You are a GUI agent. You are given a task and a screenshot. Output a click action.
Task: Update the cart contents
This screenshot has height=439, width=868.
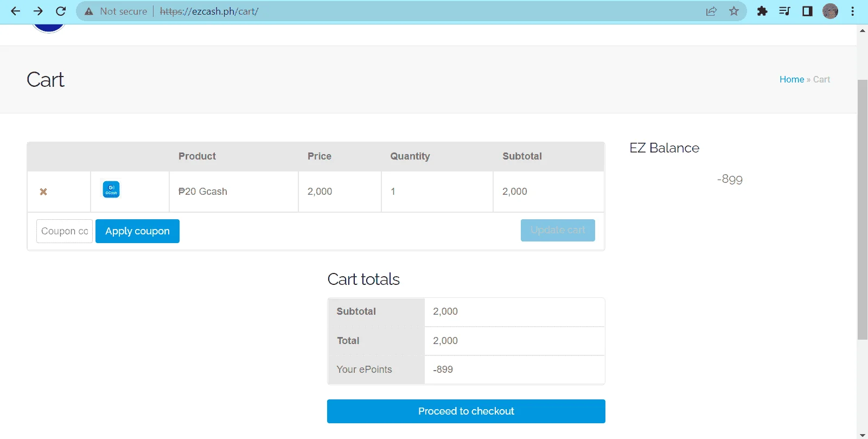click(x=558, y=230)
